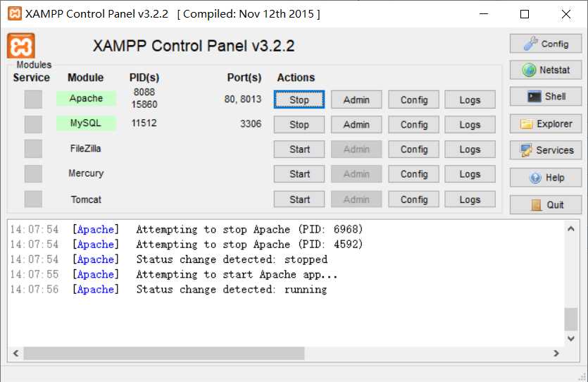
Task: Open Config with the wrench icon
Action: 546,44
